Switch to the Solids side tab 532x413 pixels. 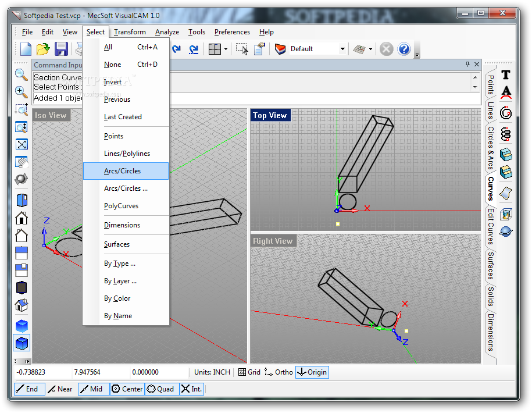(x=491, y=296)
